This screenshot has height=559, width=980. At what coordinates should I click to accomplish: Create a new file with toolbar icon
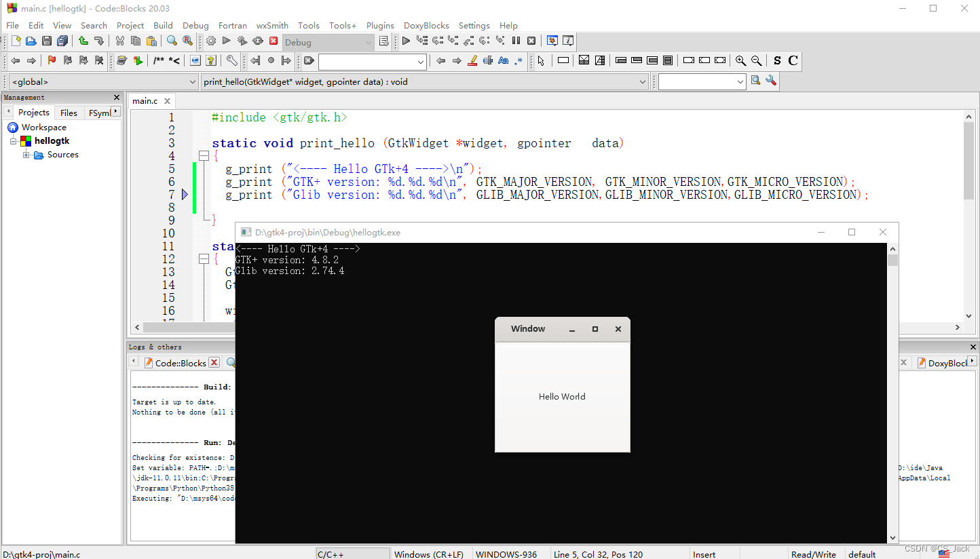tap(16, 41)
